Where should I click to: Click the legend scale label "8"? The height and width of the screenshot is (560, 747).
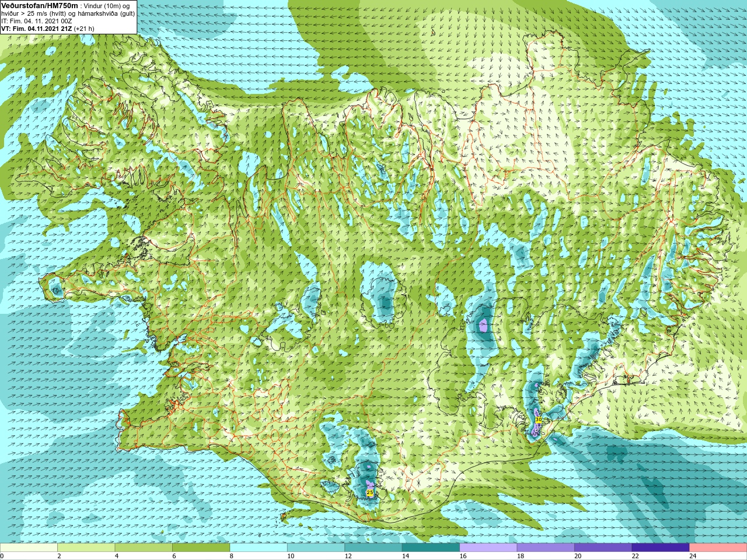[x=232, y=556]
